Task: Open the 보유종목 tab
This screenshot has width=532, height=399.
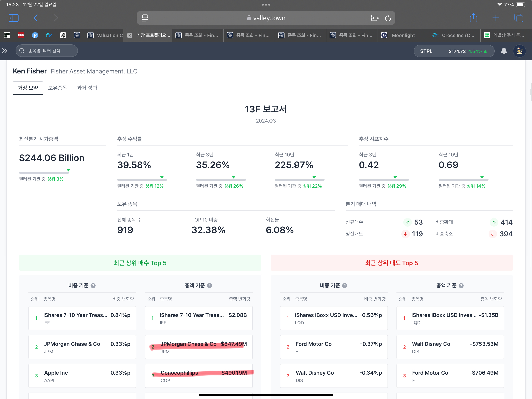Action: (57, 88)
